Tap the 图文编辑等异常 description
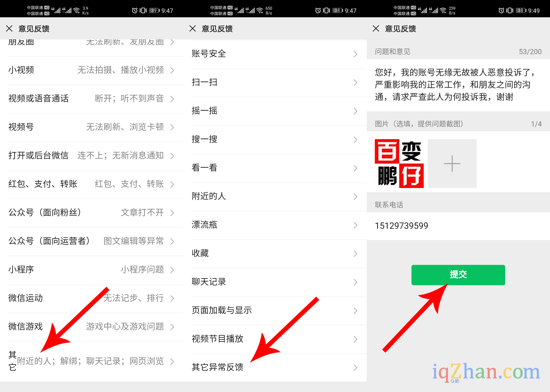The image size is (550, 392). [134, 241]
